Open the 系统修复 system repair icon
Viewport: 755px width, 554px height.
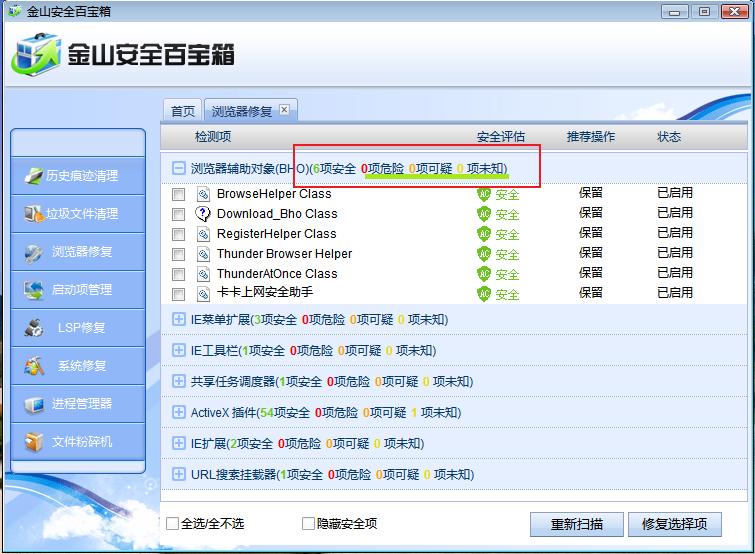(34, 366)
